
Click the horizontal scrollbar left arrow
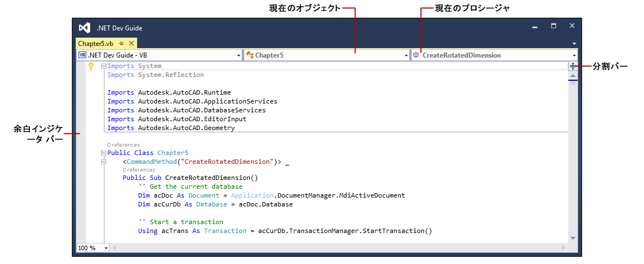(114, 248)
